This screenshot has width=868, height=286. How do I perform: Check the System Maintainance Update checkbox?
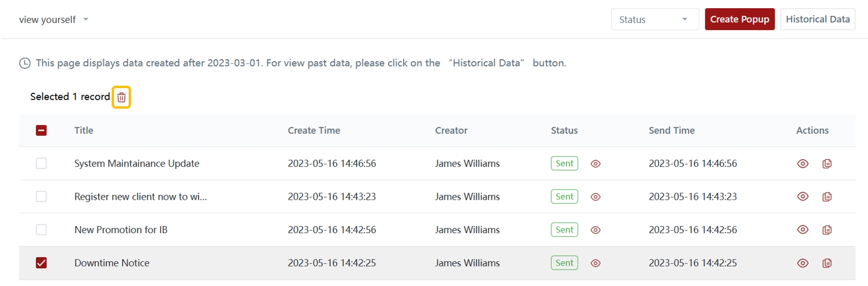coord(41,164)
